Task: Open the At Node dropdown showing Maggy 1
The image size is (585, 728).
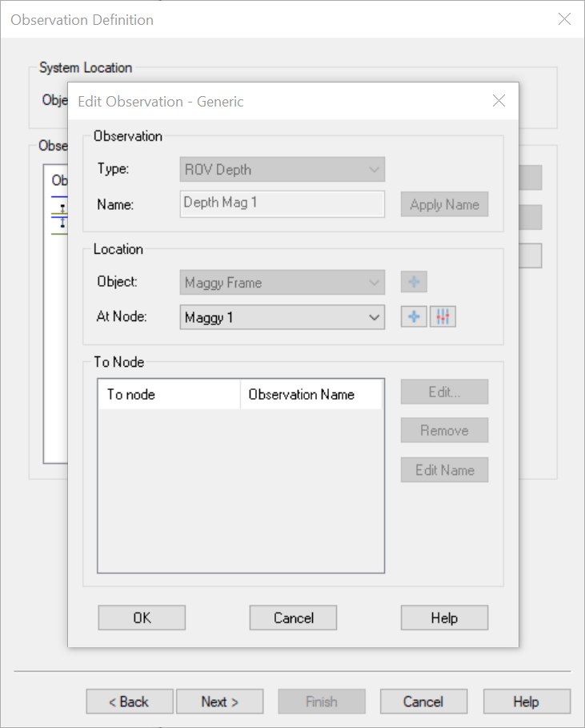Action: [282, 317]
